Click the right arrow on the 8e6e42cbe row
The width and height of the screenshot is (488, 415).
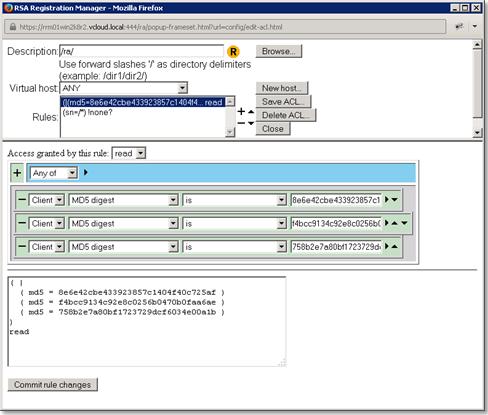coord(387,199)
